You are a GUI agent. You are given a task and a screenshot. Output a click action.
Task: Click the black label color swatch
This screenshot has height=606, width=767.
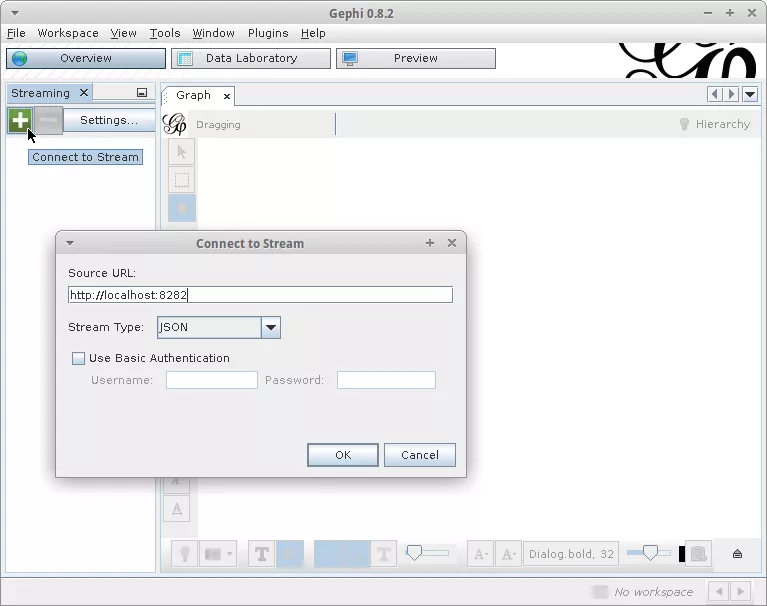(681, 554)
